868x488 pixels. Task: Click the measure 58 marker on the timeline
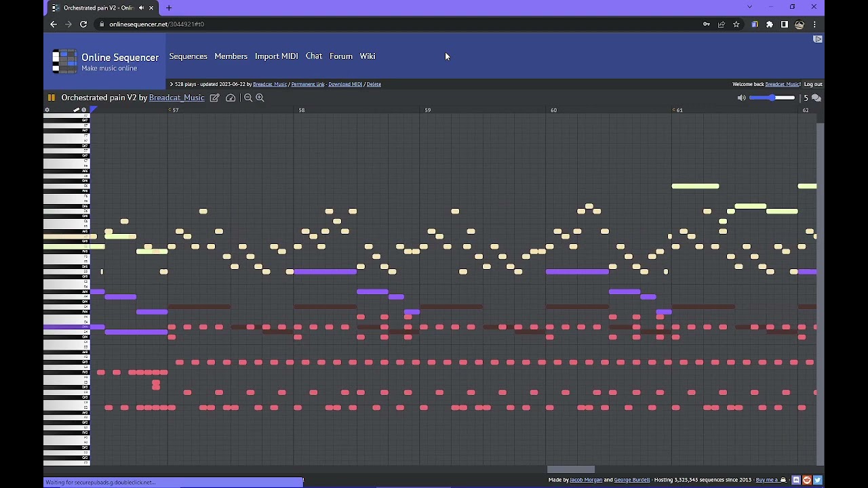click(302, 110)
